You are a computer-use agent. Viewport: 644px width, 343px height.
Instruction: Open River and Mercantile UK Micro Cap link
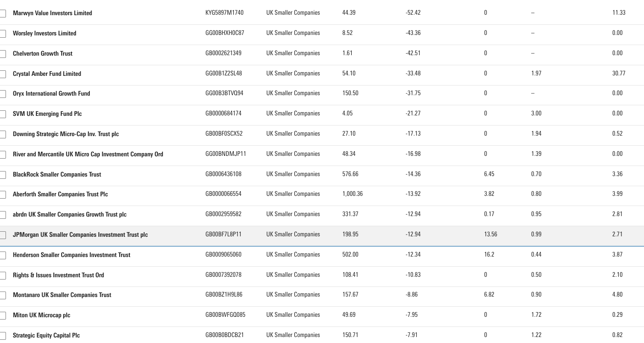click(88, 154)
